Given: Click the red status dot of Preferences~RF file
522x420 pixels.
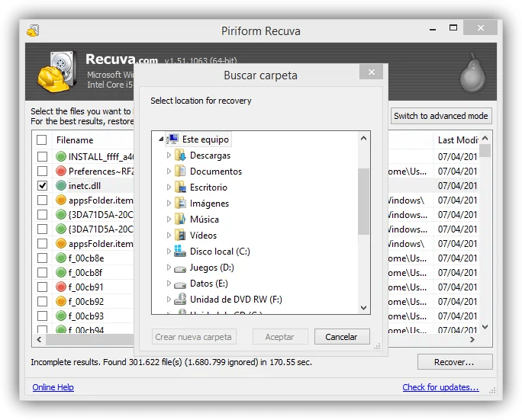Looking at the screenshot, I should pos(60,171).
